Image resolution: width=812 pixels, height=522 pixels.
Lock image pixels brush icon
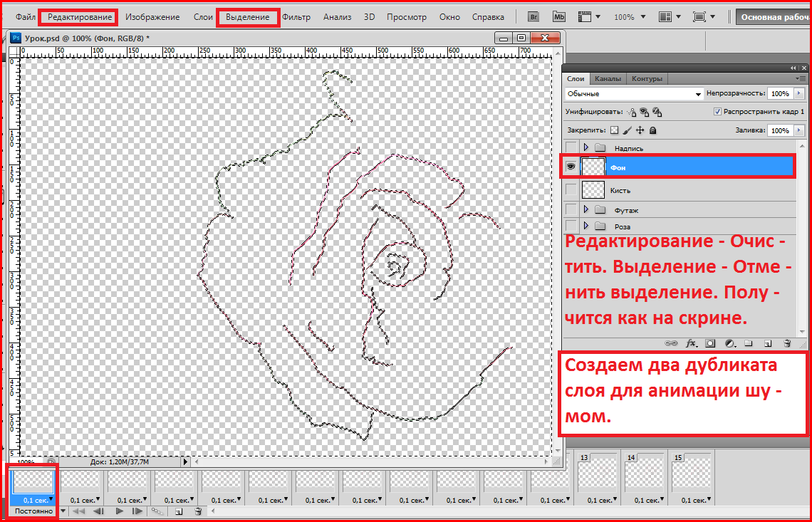coord(627,130)
